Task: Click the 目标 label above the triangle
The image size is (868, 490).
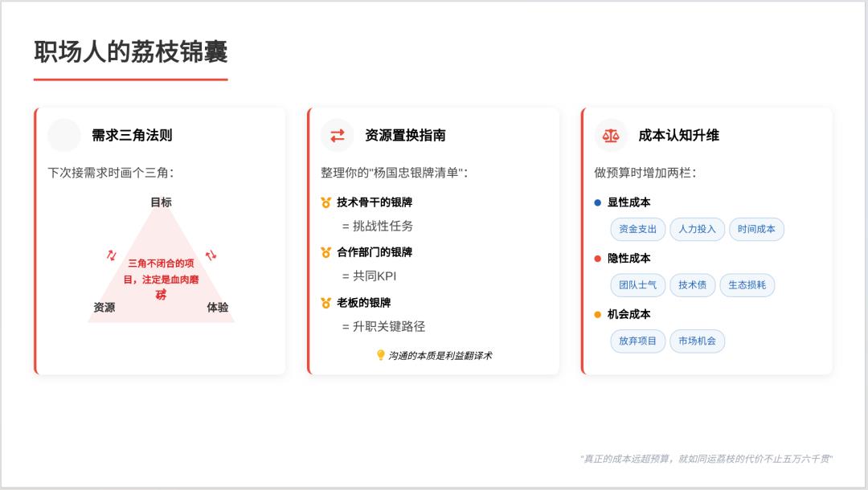Action: (x=161, y=202)
